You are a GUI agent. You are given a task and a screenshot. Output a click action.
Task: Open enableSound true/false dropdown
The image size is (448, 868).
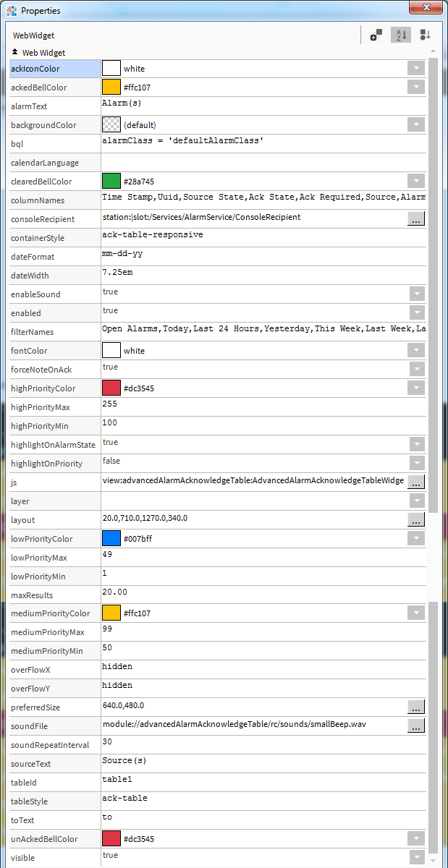click(x=416, y=294)
